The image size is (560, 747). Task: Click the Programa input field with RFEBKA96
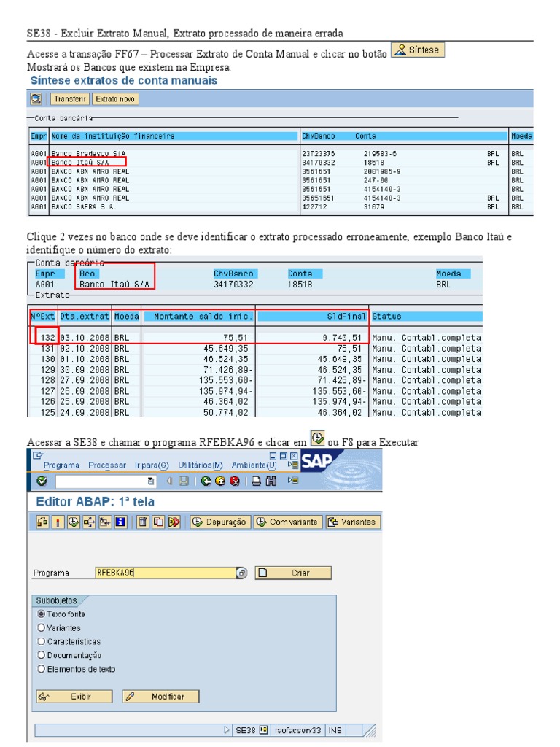(x=166, y=573)
